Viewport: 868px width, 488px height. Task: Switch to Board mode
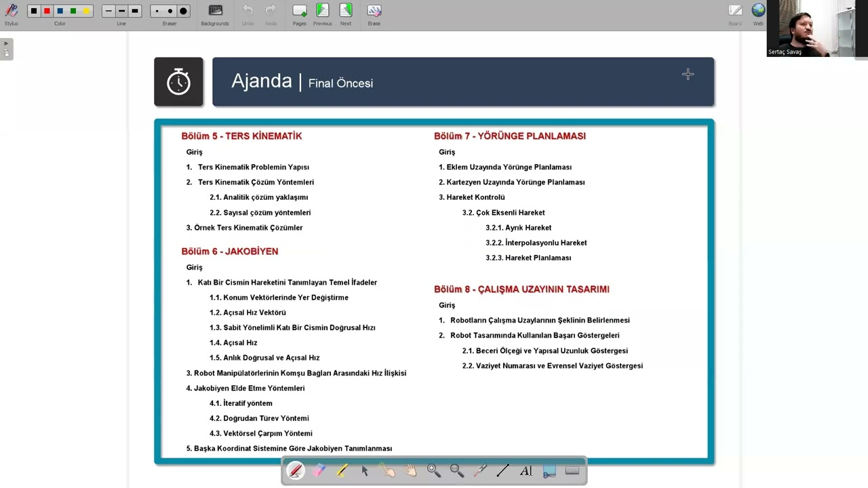tap(735, 14)
